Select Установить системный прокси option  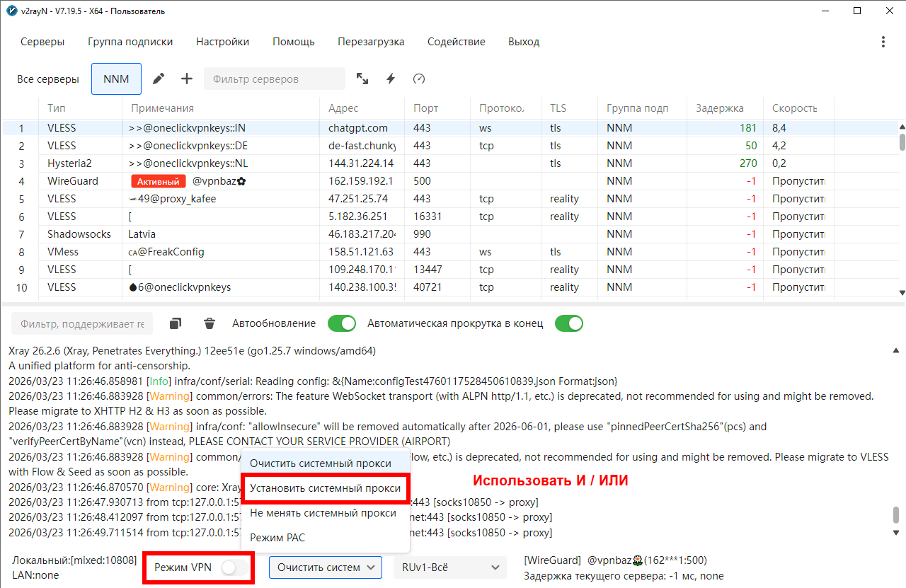325,488
